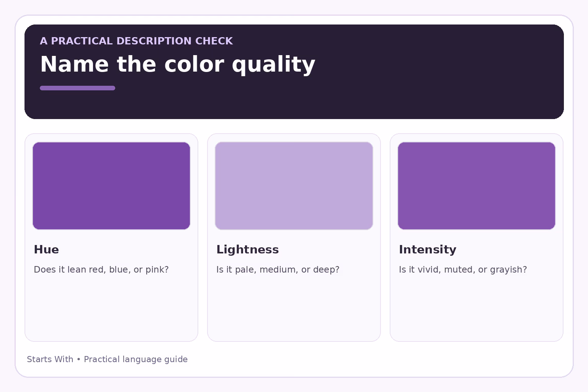Click "Is it vivid, muted, or grayish?"
The image size is (588, 392).
[463, 269]
